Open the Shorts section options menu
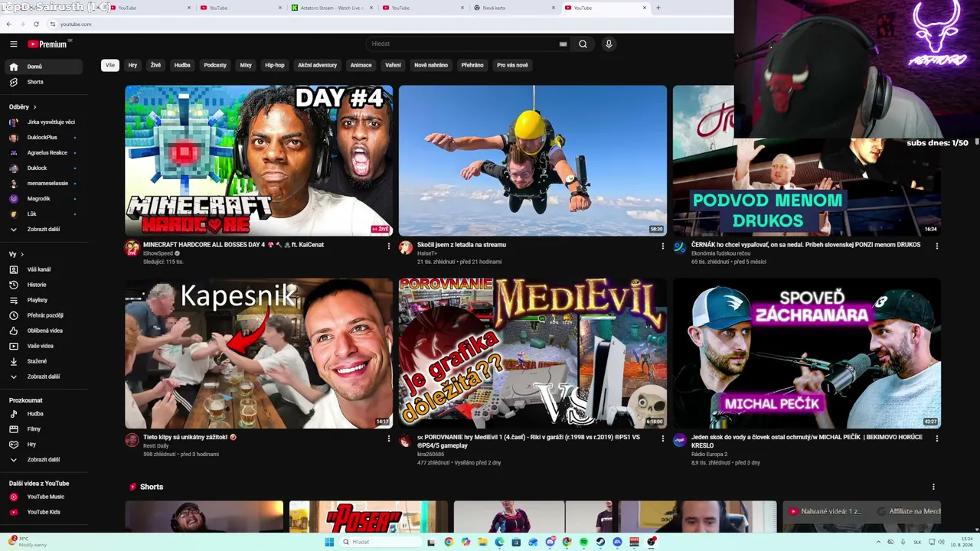Image resolution: width=980 pixels, height=551 pixels. [933, 487]
